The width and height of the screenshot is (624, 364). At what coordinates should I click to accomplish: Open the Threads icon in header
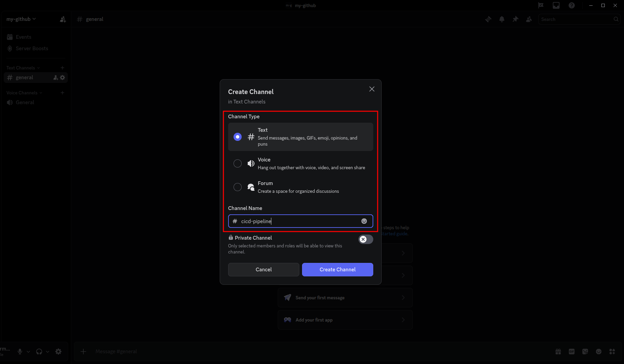488,19
